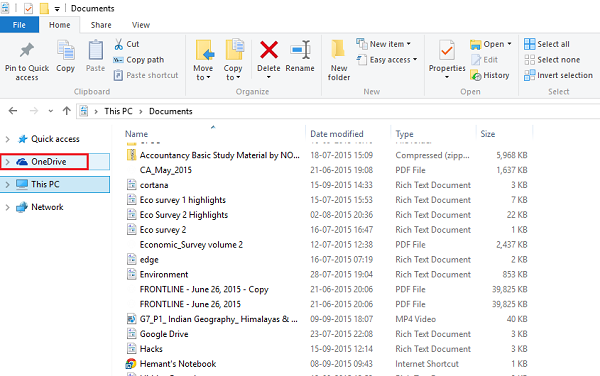Select the Rename tool in the ribbon
Viewport: 600px width, 376px height.
tap(300, 57)
